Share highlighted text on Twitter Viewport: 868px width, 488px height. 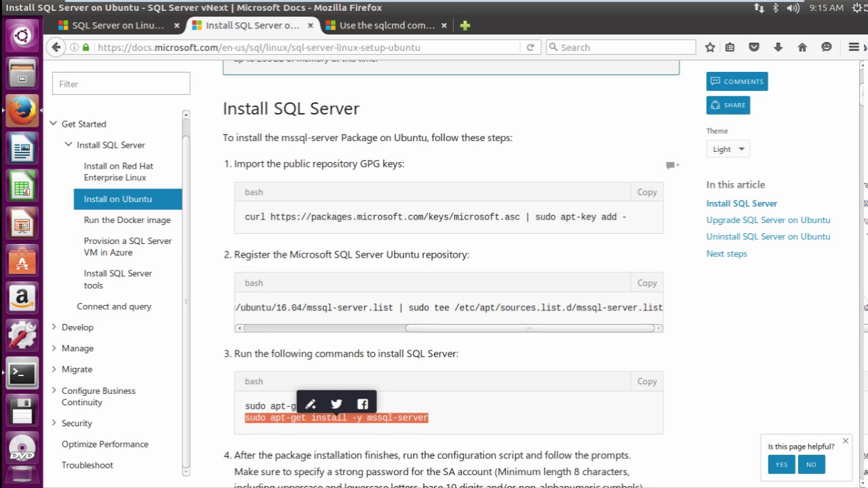coord(336,404)
